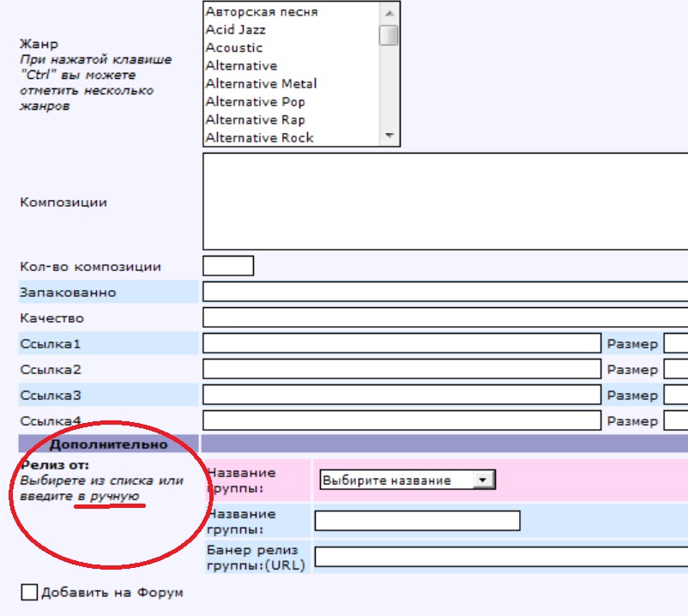Focus the Запакованно input field
688x616 pixels.
(x=445, y=292)
